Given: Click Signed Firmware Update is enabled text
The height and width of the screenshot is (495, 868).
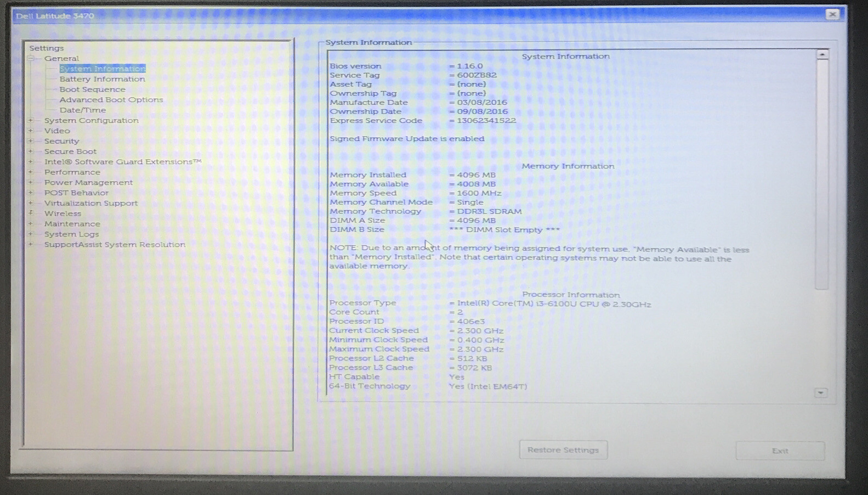Looking at the screenshot, I should coord(407,139).
